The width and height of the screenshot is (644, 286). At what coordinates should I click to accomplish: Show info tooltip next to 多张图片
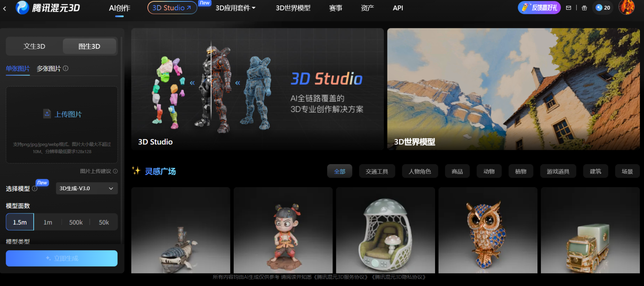click(x=65, y=68)
